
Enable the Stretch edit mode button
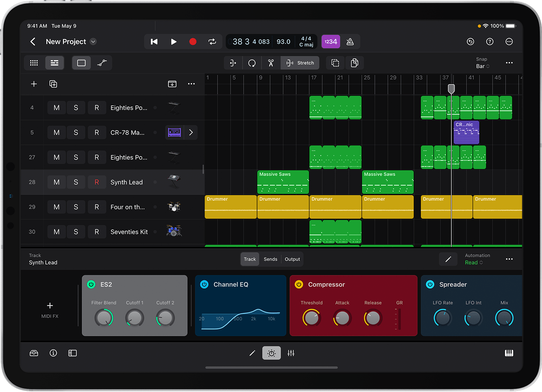click(300, 62)
